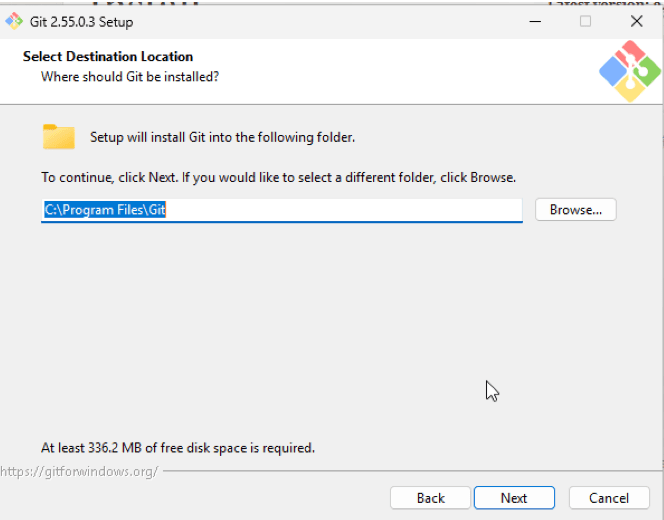
Task: Click empty space inside the destination folder field
Action: click(343, 210)
